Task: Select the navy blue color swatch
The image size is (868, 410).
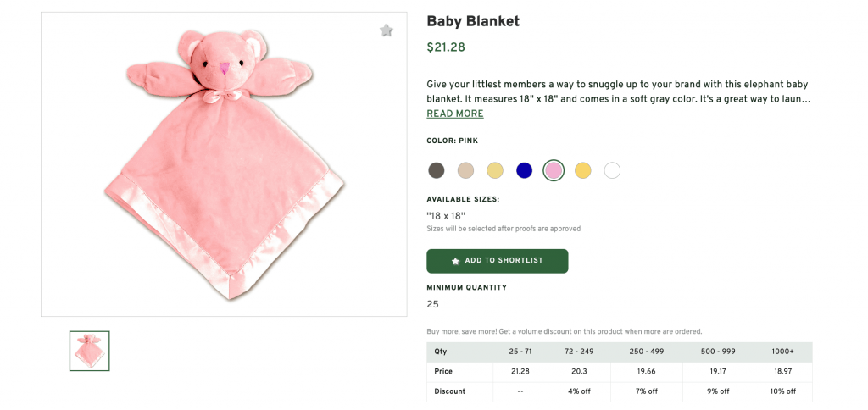Action: [x=525, y=170]
